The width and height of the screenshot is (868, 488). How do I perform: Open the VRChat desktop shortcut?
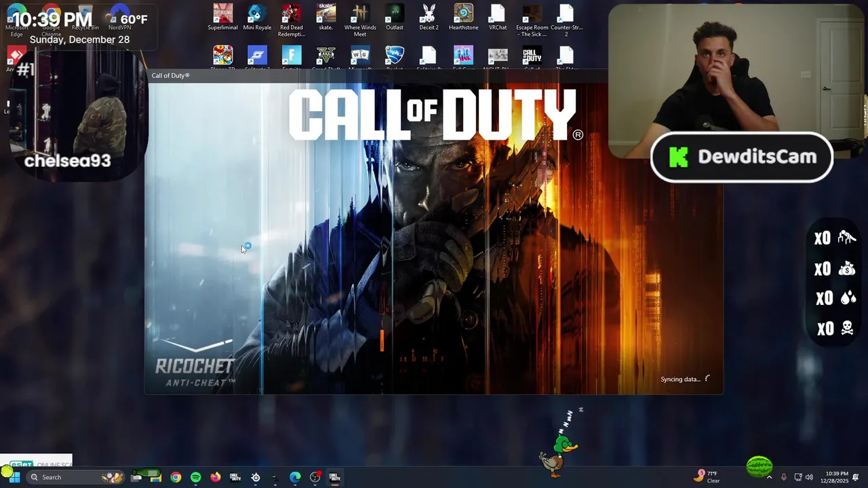click(x=498, y=18)
